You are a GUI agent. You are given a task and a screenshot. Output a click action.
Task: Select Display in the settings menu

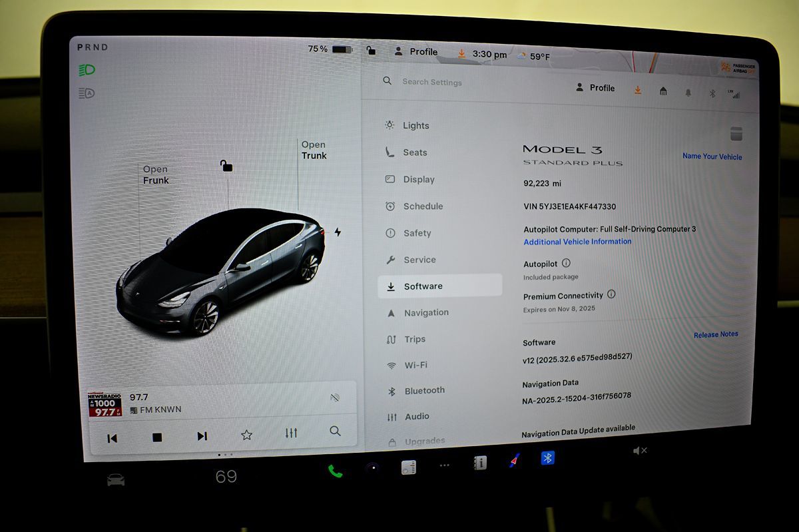pos(418,179)
